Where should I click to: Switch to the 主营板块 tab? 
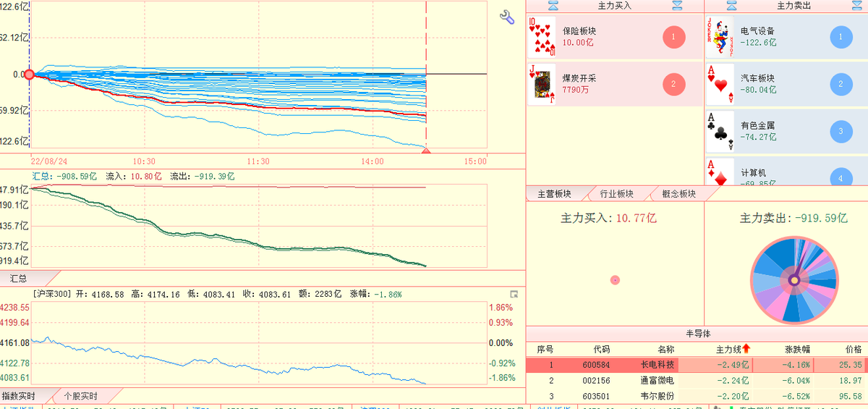[x=555, y=194]
